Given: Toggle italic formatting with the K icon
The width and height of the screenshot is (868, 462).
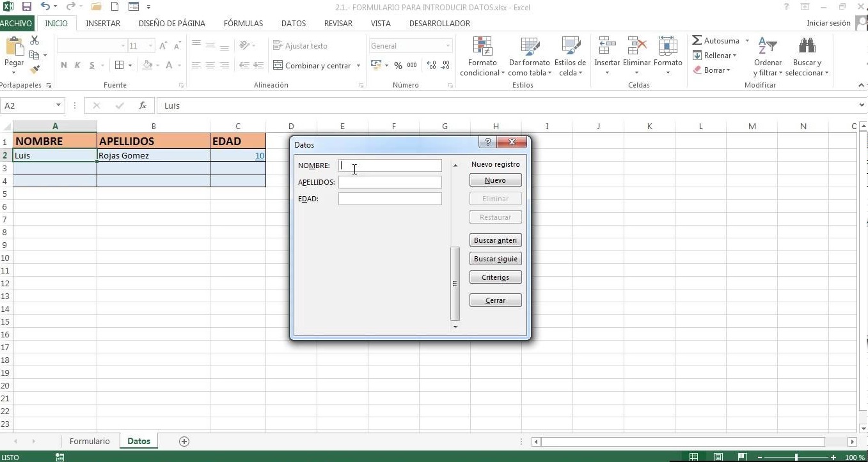Looking at the screenshot, I should 77,65.
